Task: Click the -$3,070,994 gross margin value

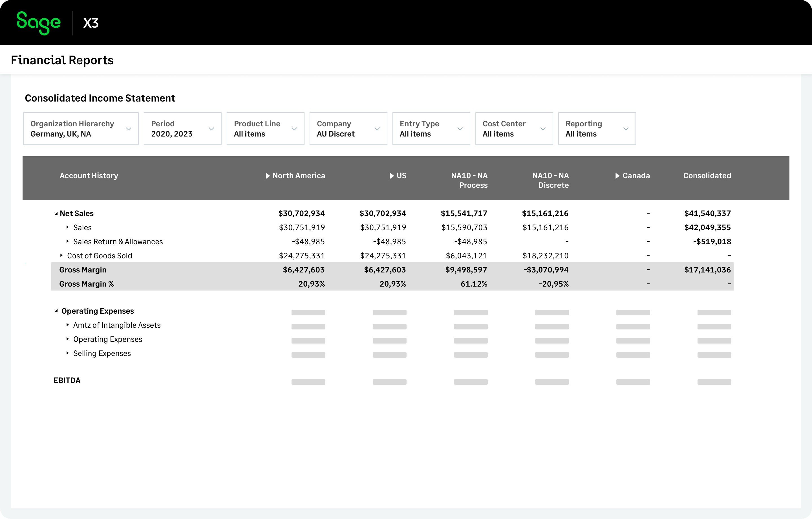Action: (x=546, y=270)
